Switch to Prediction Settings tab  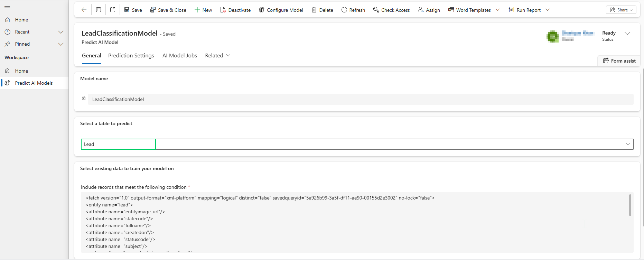[131, 56]
